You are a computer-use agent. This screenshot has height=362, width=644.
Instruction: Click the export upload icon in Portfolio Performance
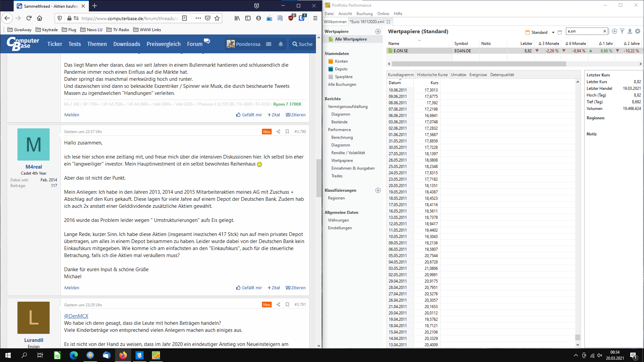630,31
